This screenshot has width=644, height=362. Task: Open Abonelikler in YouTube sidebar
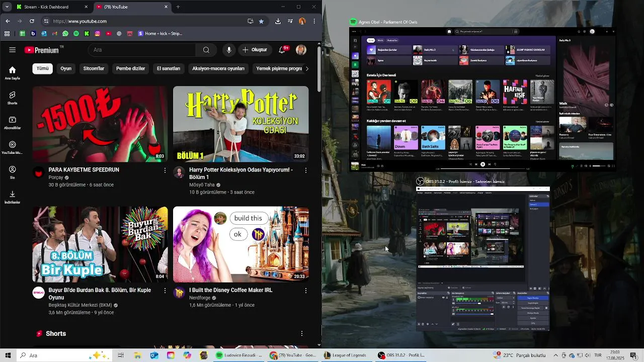tap(13, 123)
